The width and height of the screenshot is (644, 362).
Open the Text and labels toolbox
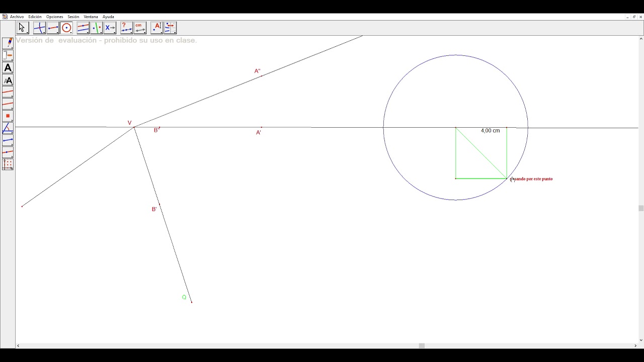click(x=156, y=28)
